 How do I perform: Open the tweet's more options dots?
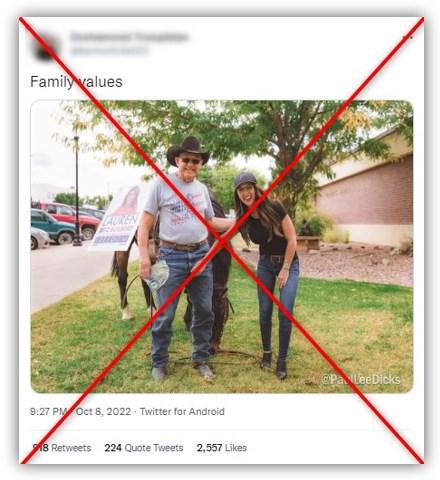407,37
